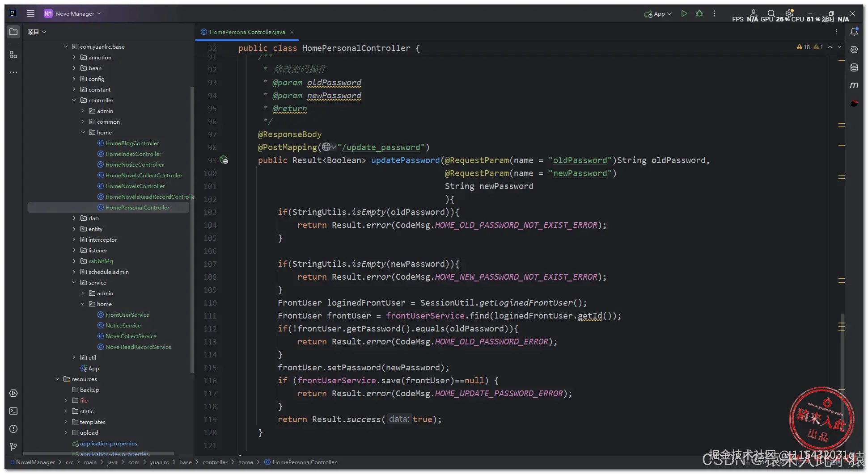This screenshot has width=868, height=474.
Task: Expand the templates folder
Action: coord(66,422)
